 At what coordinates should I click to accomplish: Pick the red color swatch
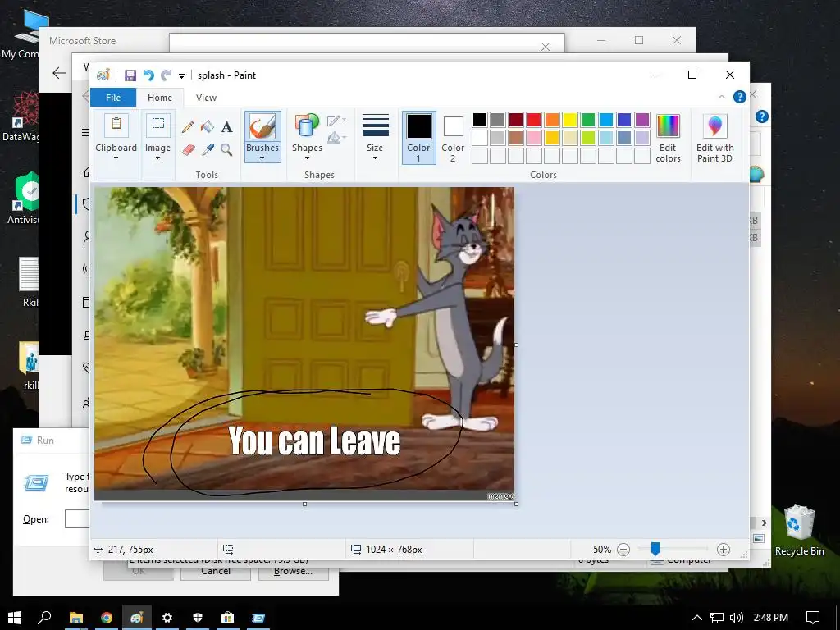click(x=534, y=120)
